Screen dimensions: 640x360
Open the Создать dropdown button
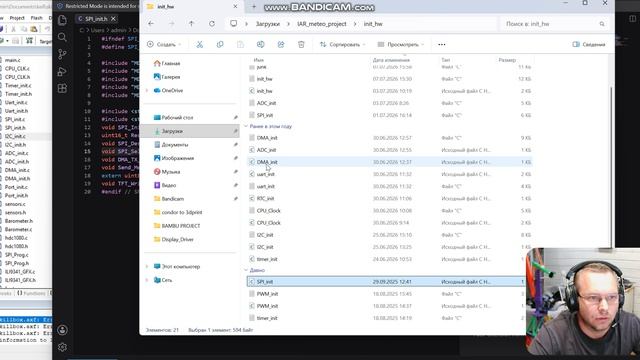164,44
